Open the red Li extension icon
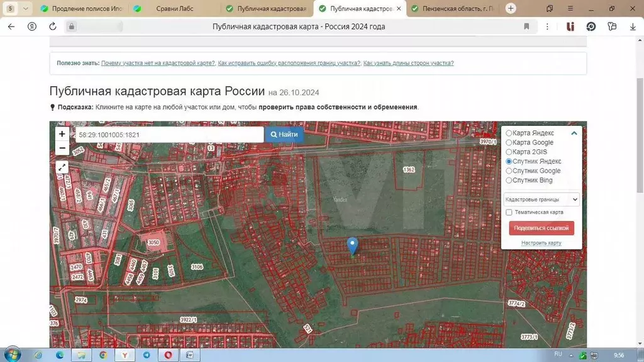Screen dimensions: 644x362 click(x=570, y=26)
